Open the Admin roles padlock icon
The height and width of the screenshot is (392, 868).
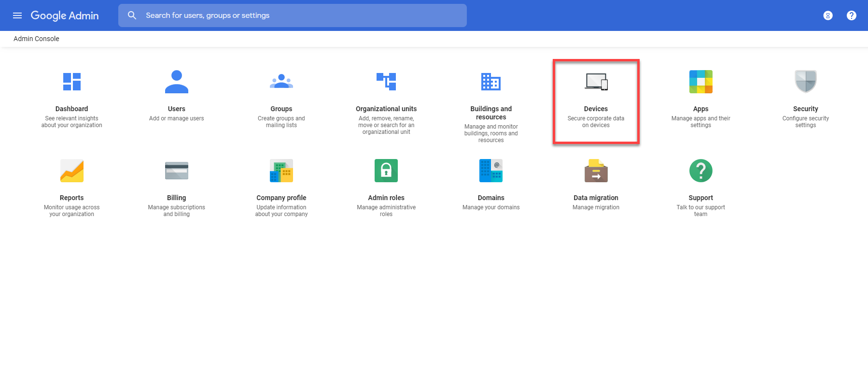click(386, 171)
